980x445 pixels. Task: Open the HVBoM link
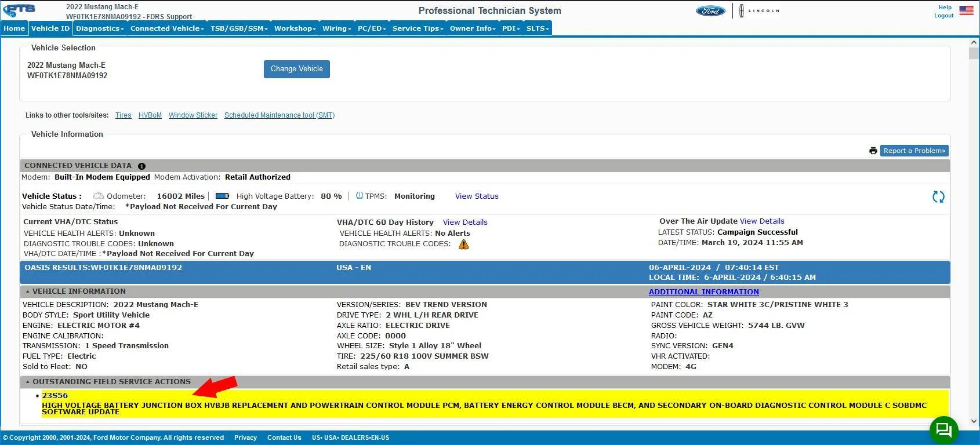click(x=150, y=115)
